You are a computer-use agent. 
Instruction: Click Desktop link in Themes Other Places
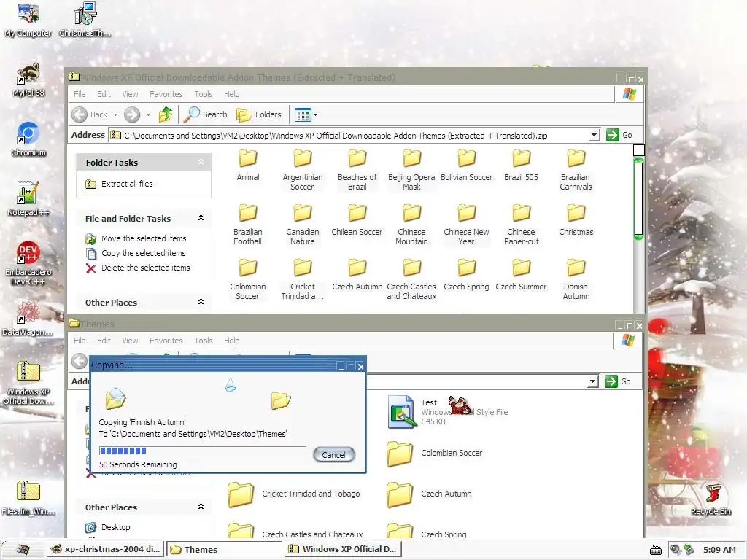116,527
